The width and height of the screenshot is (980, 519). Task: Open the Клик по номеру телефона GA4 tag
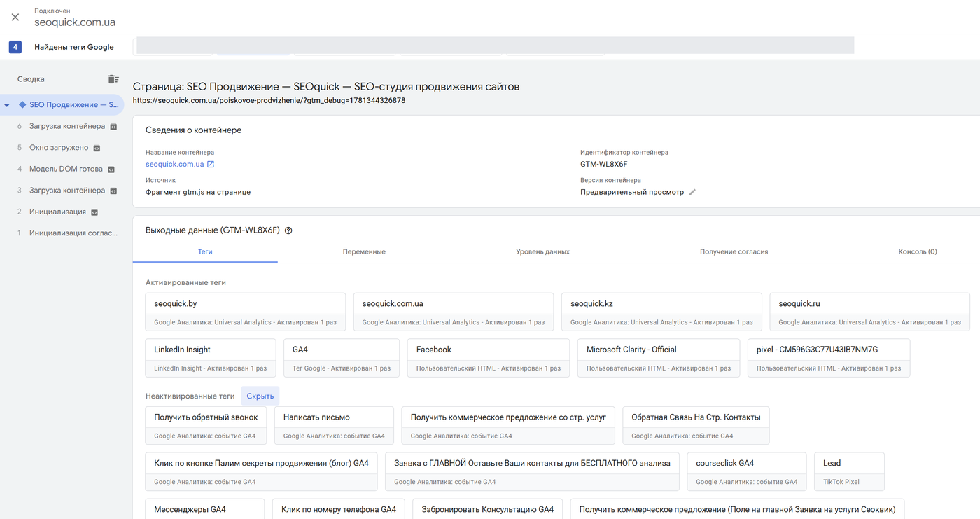[x=339, y=509]
